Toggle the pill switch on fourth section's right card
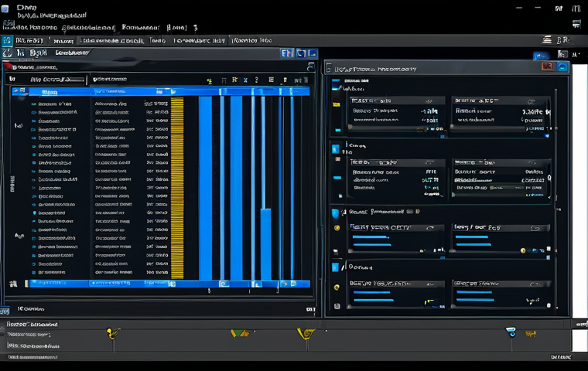The image size is (588, 371). (535, 284)
